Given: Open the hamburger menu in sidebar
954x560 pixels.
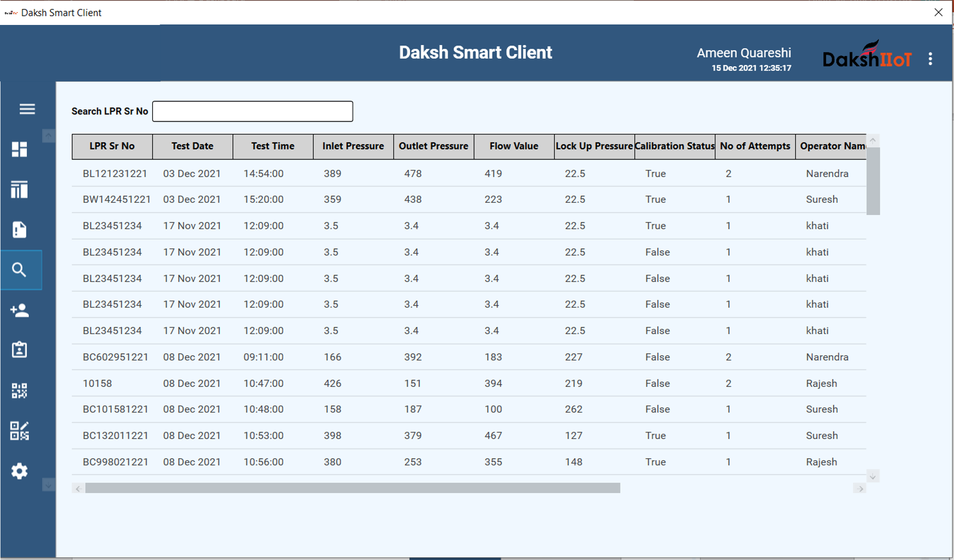Looking at the screenshot, I should point(27,109).
